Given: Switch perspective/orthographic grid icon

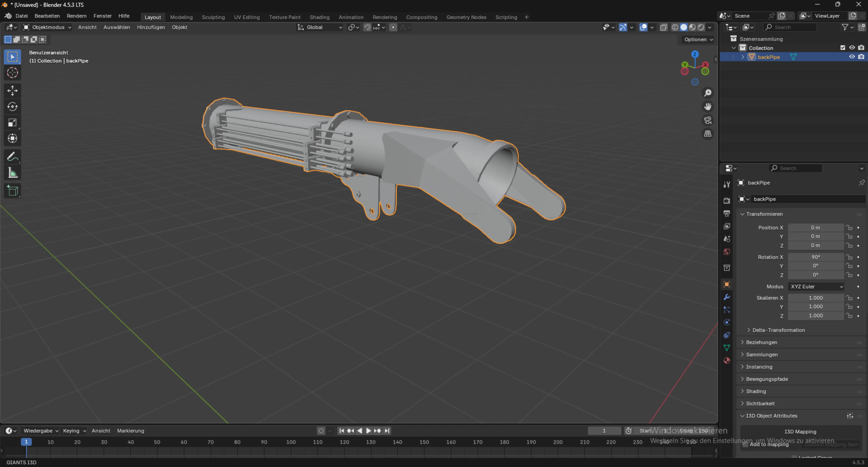Looking at the screenshot, I should tap(708, 134).
